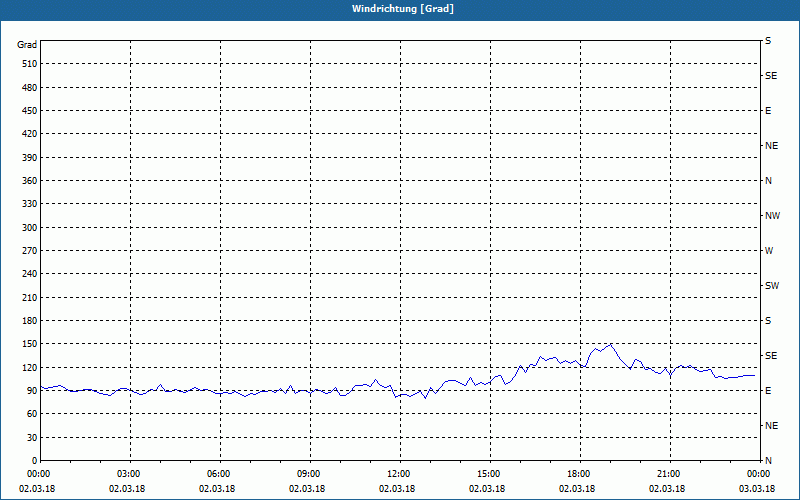
Task: Select the Grad unit label on the y-axis
Action: point(27,45)
